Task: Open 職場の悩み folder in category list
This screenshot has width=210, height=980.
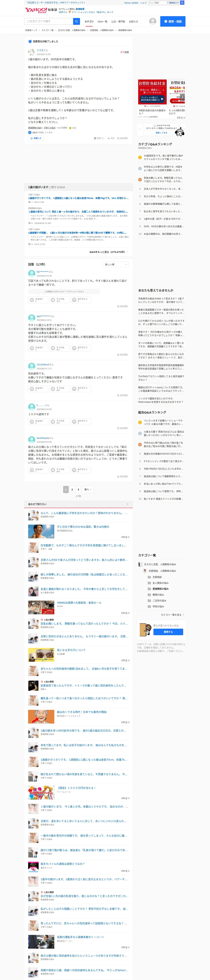Action: coord(156,595)
